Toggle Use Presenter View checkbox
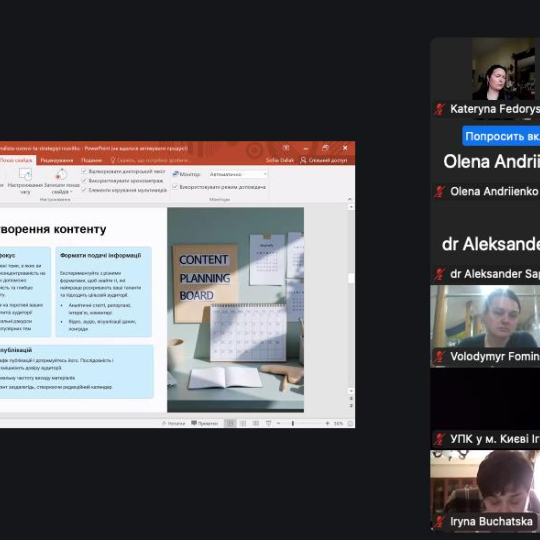The image size is (540, 540). (x=175, y=187)
